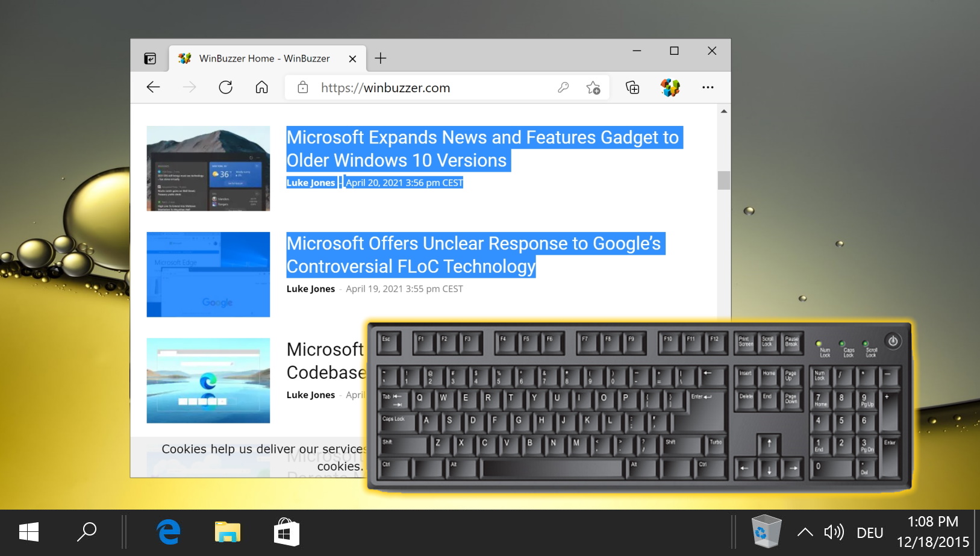Click the vertical scrollbar thumb
Image resolution: width=980 pixels, height=556 pixels.
724,180
